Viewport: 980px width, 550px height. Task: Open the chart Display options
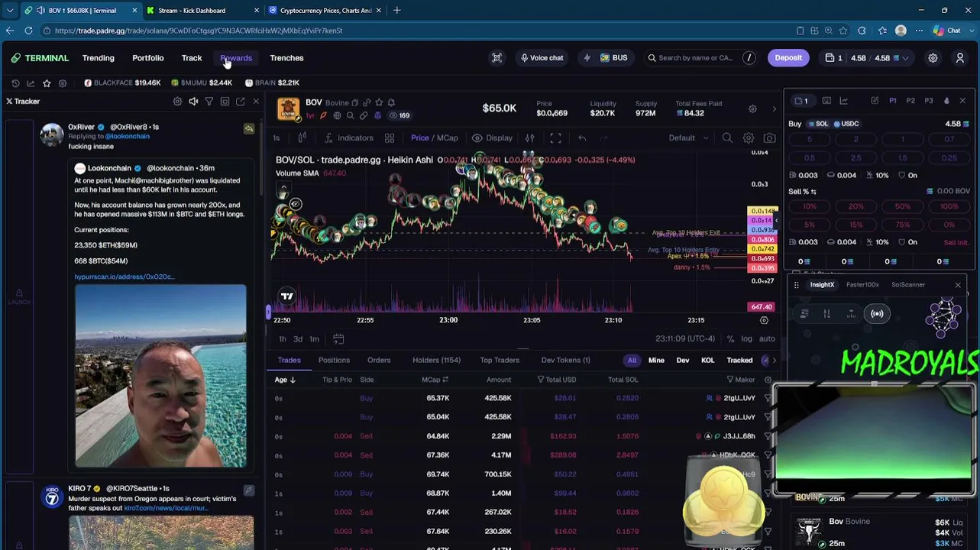tap(493, 138)
